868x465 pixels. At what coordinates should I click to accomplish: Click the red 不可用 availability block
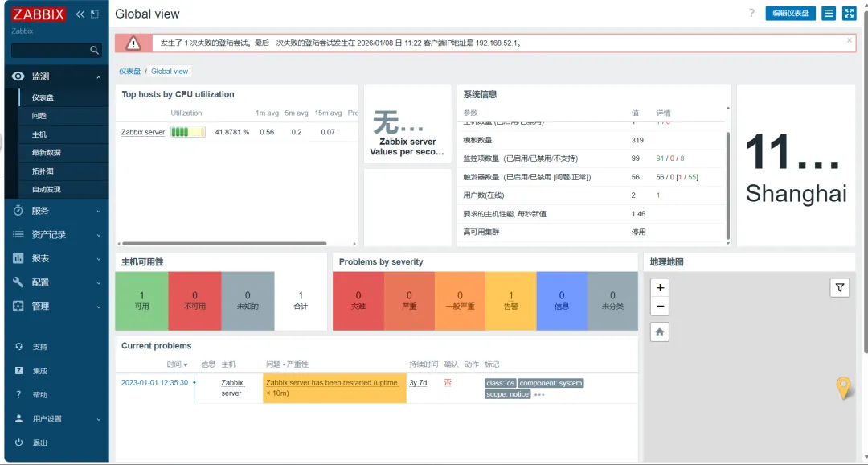coord(194,301)
